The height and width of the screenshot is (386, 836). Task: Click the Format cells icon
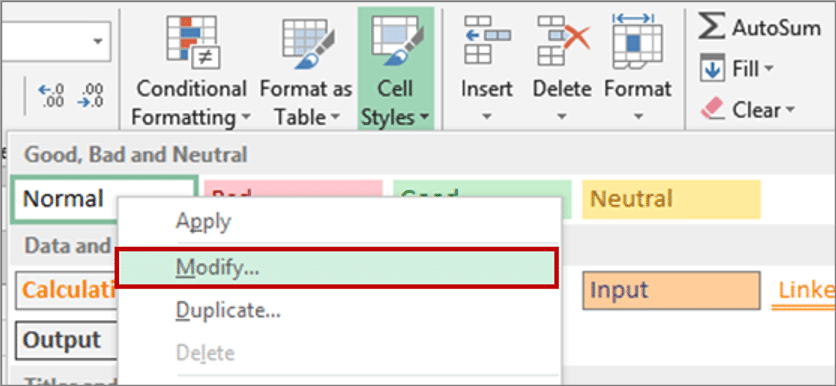point(638,41)
